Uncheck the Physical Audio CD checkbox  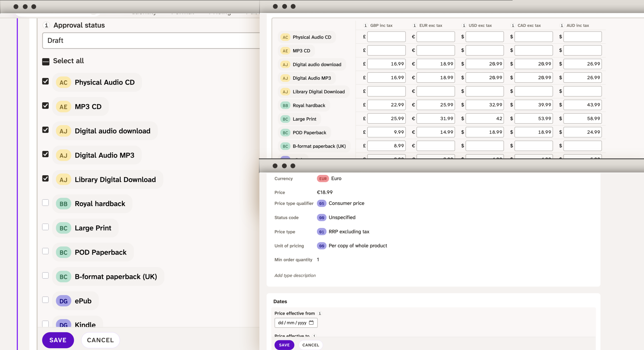[x=45, y=81]
